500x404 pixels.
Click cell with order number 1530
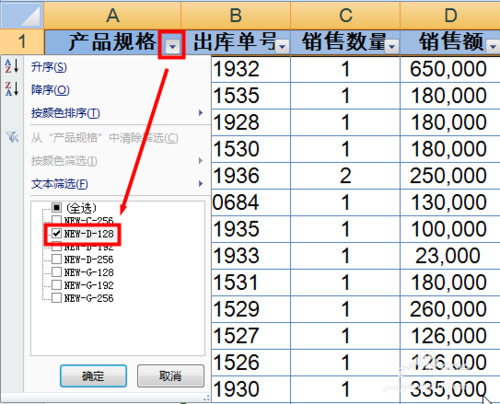coord(251,149)
